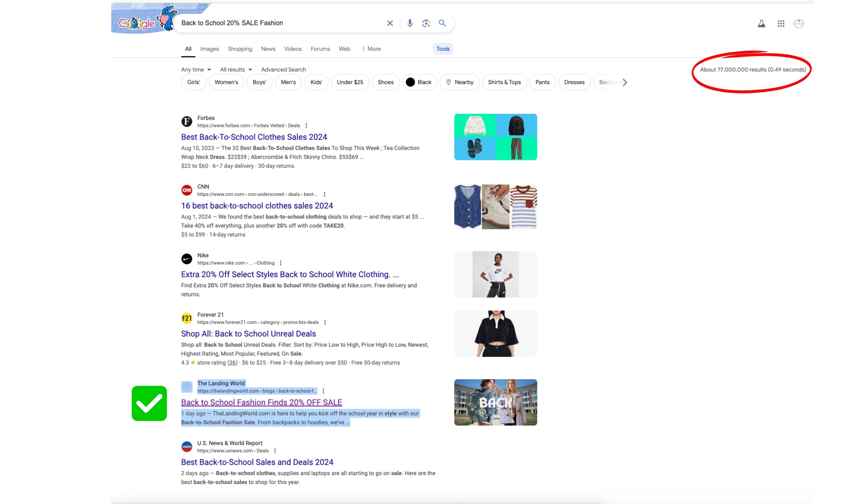This screenshot has width=864, height=504.
Task: Open the account profile avatar
Action: click(x=799, y=23)
